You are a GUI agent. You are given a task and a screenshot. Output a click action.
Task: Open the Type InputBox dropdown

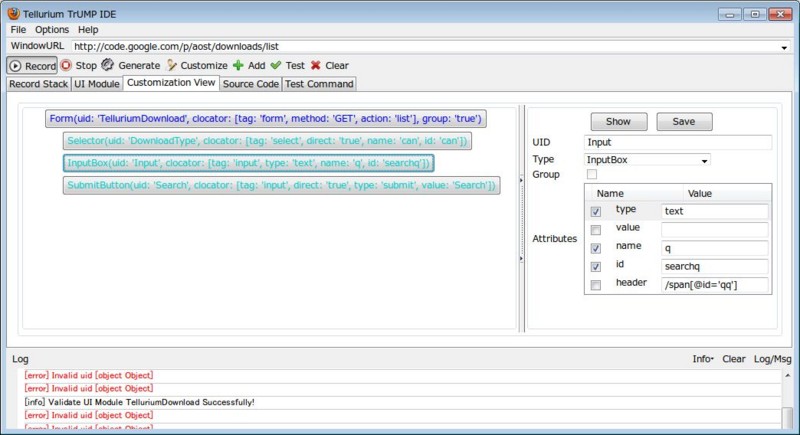647,160
